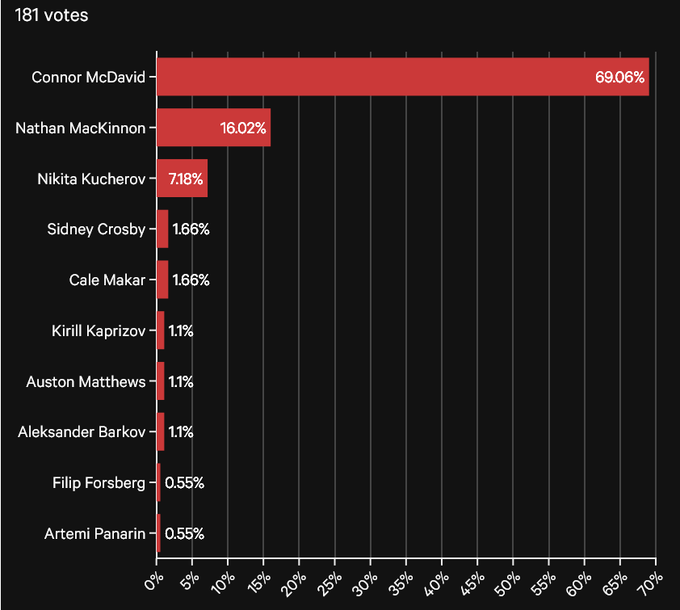The height and width of the screenshot is (610, 680).
Task: Click the 16.02% value label
Action: 242,128
